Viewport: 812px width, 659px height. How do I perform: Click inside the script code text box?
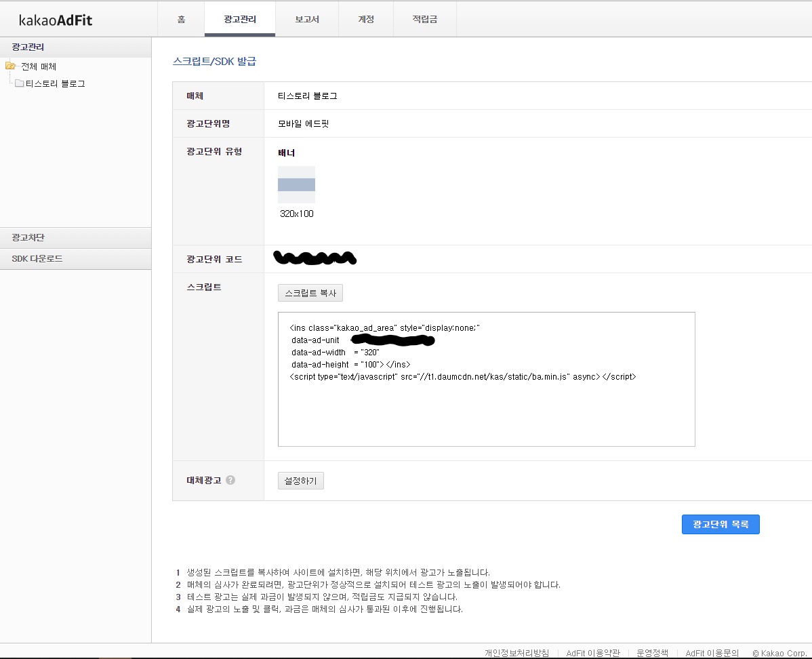click(x=486, y=379)
